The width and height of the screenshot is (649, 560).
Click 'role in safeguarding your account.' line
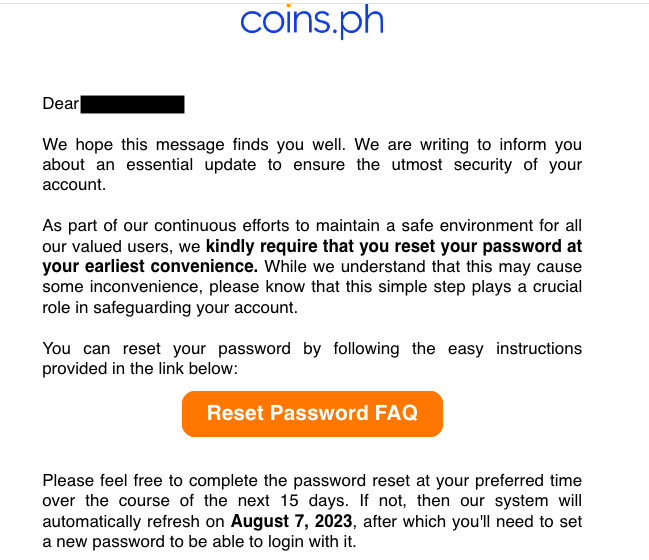[x=170, y=308]
